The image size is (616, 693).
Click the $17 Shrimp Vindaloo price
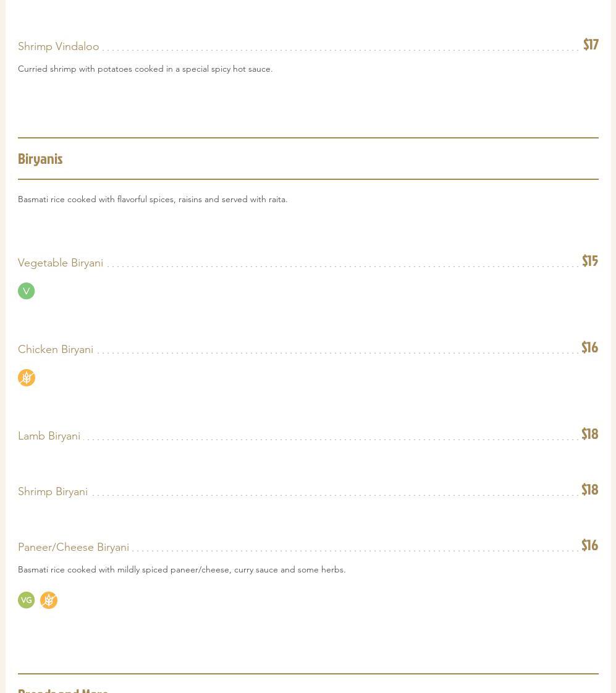pyautogui.click(x=591, y=45)
